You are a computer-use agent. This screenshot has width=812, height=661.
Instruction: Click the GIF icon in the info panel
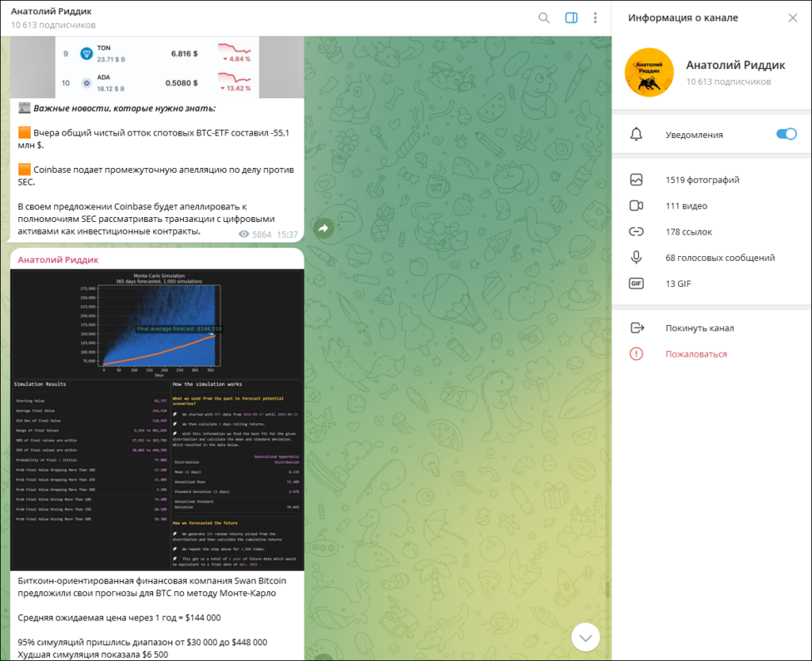(x=636, y=284)
